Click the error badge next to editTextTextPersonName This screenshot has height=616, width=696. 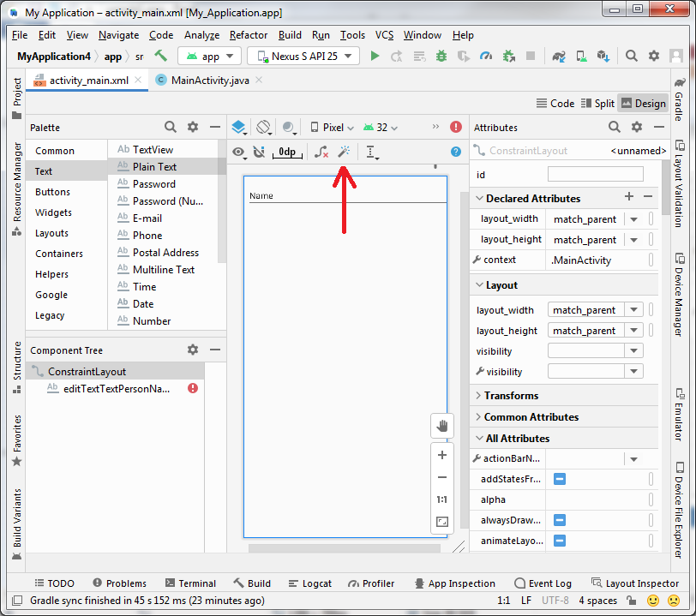coord(193,388)
